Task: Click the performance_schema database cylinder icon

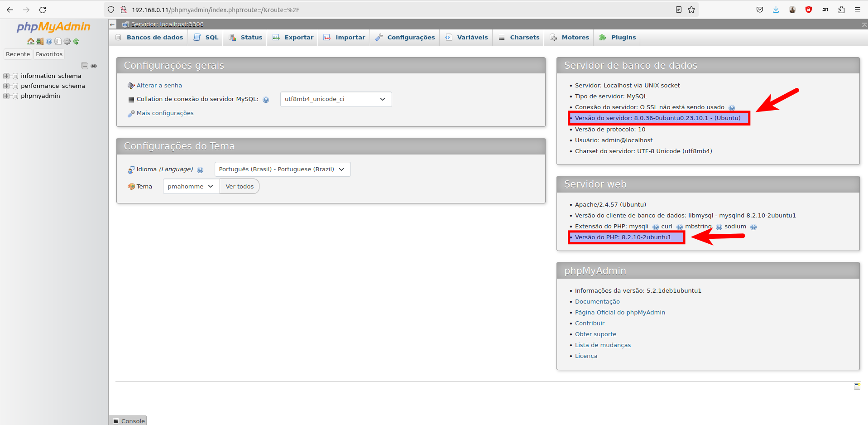Action: pos(15,86)
